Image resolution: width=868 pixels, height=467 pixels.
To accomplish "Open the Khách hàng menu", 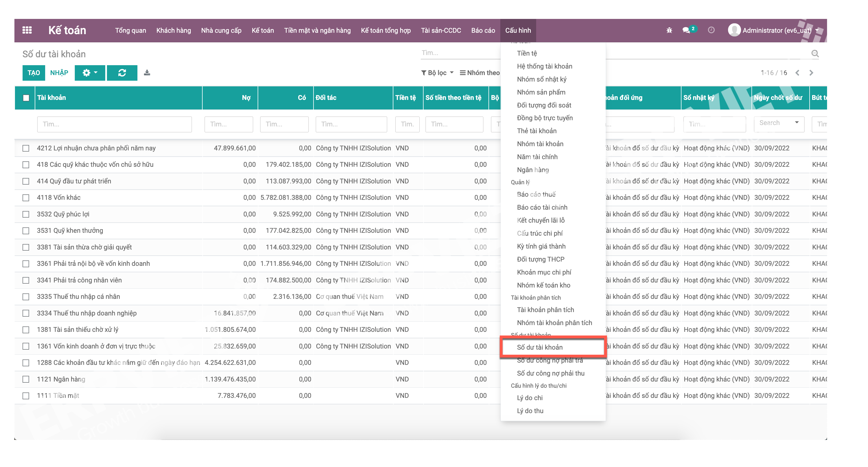I will point(174,30).
